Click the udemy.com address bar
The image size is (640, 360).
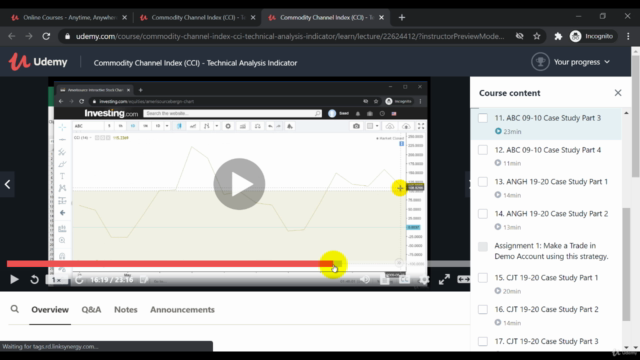click(290, 36)
